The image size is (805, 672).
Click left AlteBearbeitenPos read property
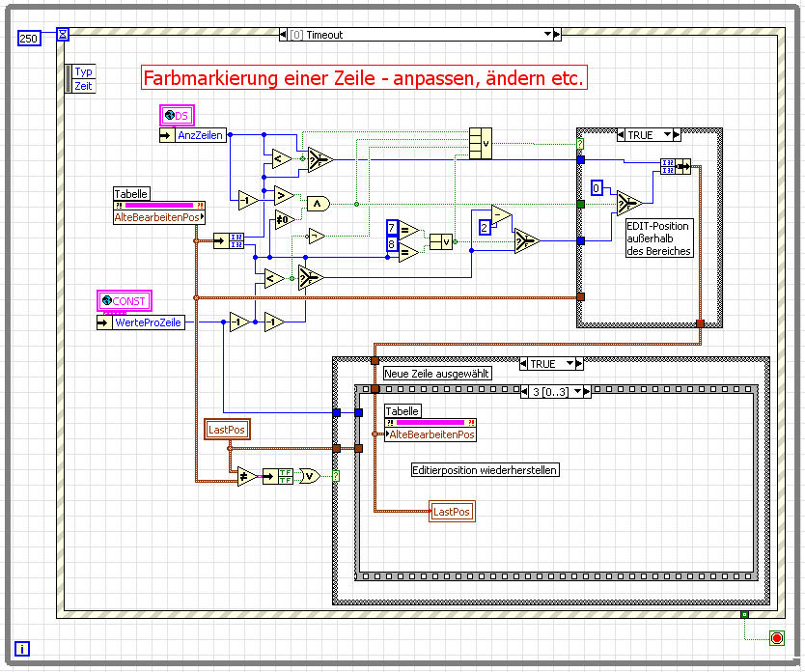tap(159, 217)
